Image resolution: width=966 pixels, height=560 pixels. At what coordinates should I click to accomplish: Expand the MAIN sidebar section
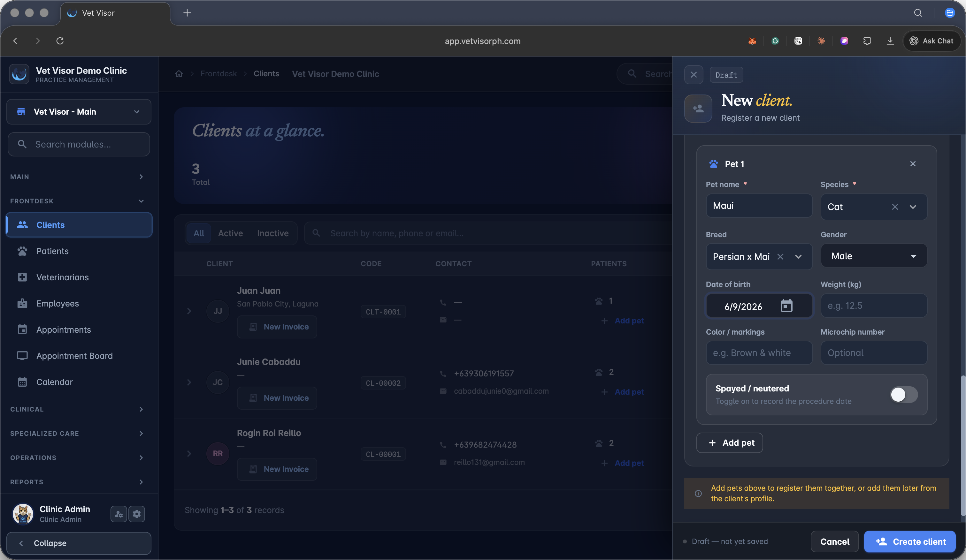pyautogui.click(x=77, y=177)
